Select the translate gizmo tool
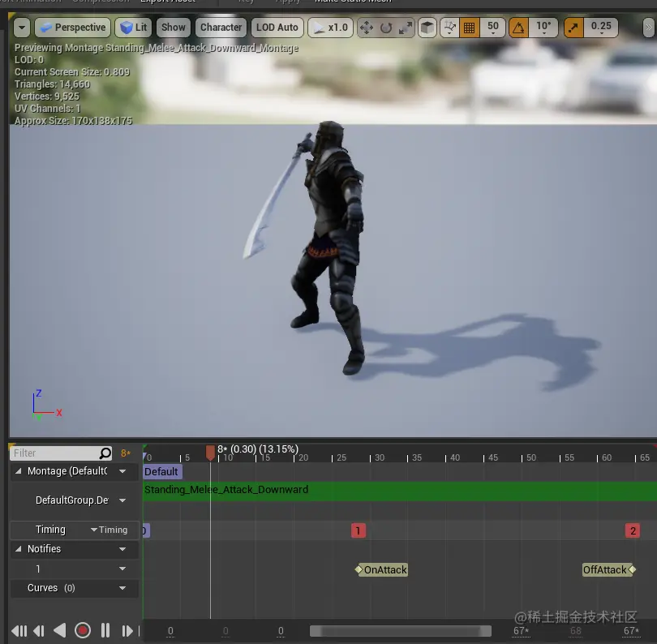The height and width of the screenshot is (644, 657). 367,28
